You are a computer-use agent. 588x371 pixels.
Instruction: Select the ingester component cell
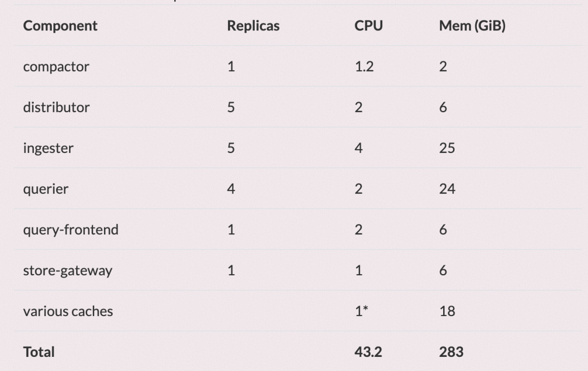[48, 149]
